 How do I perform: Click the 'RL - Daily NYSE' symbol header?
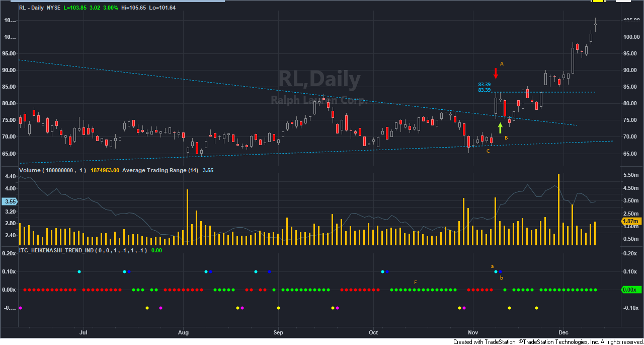click(x=39, y=8)
